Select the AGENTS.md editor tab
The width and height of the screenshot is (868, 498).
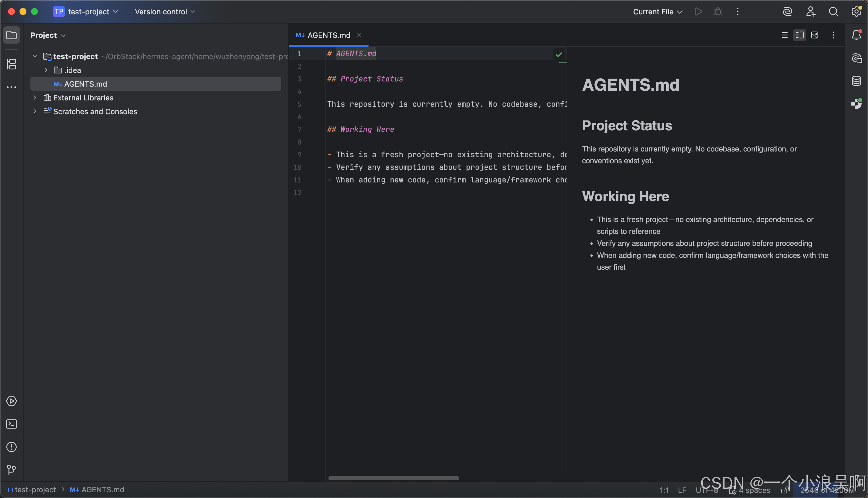coord(328,35)
